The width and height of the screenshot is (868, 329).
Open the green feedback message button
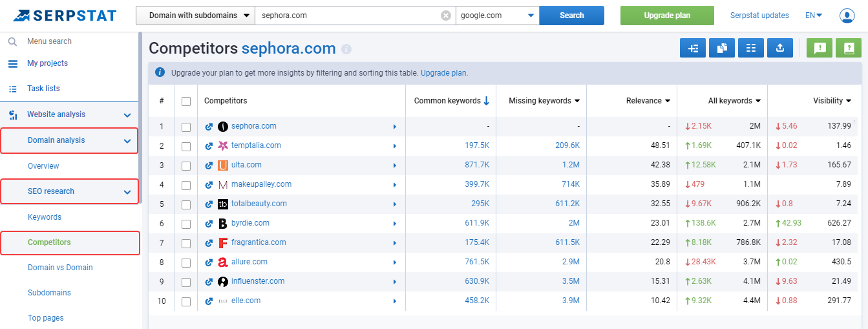820,48
